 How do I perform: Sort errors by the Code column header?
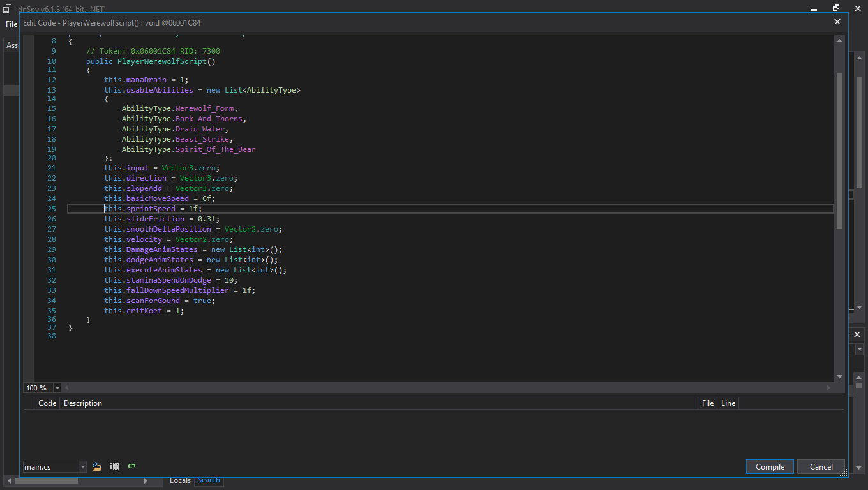(x=47, y=403)
